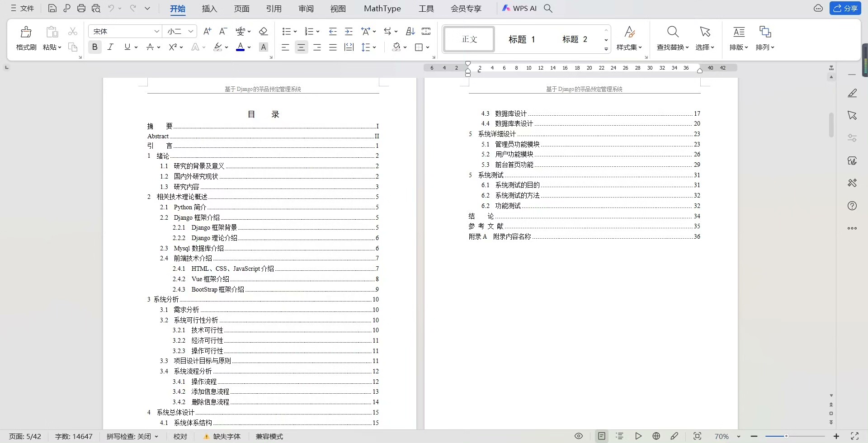The height and width of the screenshot is (443, 868).
Task: Apply the Heading 1 (标题 1) style
Action: click(522, 39)
